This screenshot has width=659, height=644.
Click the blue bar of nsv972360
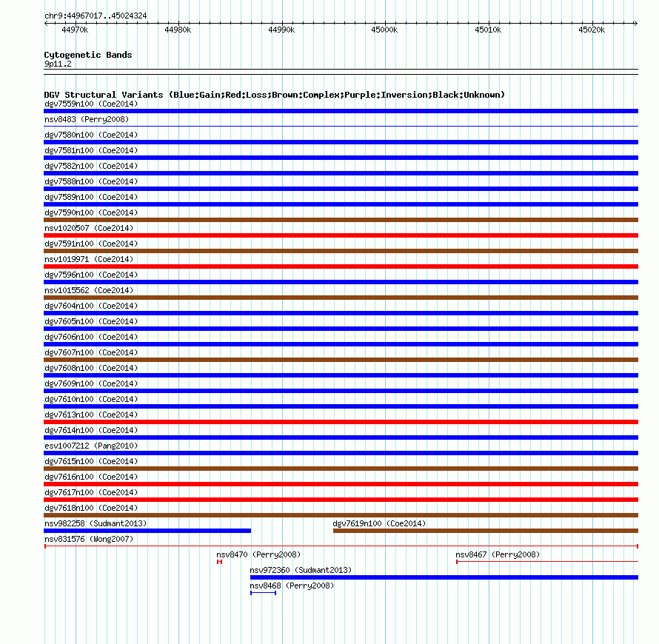tap(444, 577)
